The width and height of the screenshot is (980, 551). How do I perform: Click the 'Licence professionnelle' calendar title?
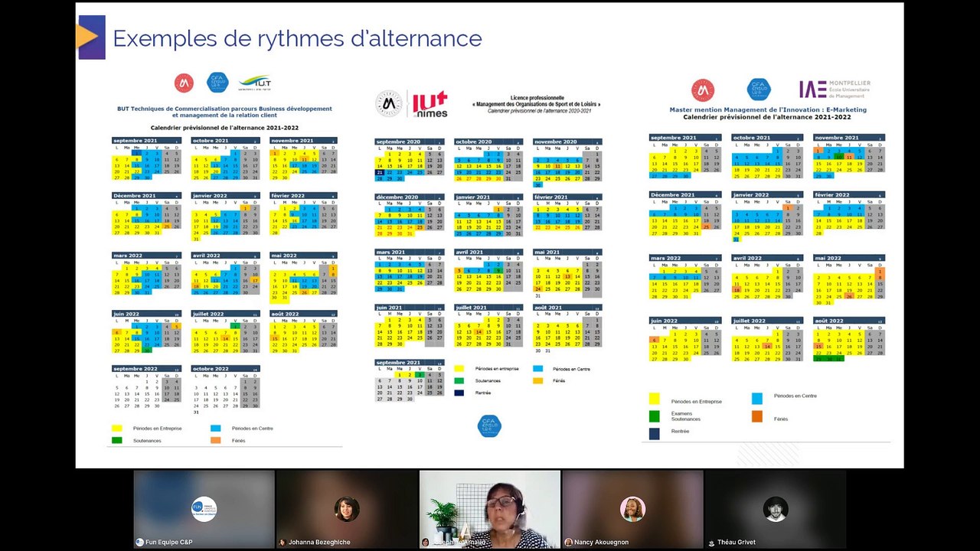point(540,98)
